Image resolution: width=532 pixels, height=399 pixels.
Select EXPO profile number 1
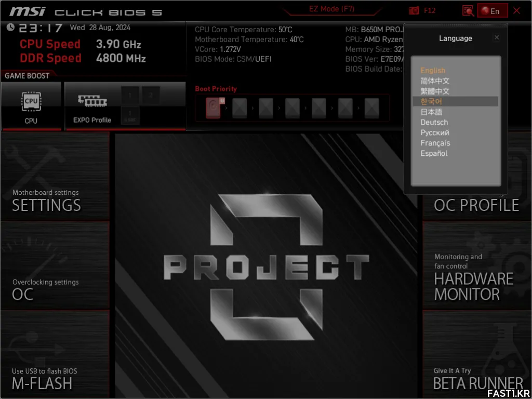click(x=130, y=96)
